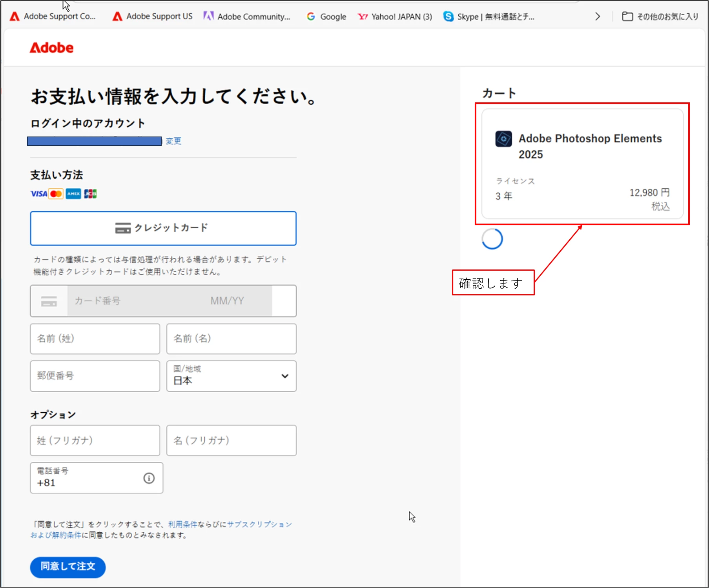The width and height of the screenshot is (709, 588).
Task: Click the AMEX card logo
Action: [x=73, y=194]
